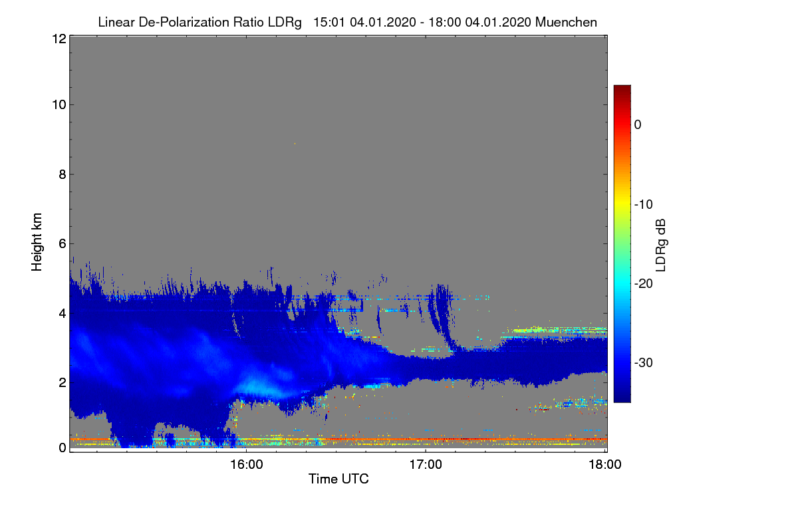Click the 18:00 time tick label
Screen dimensions: 798x532
coord(605,464)
